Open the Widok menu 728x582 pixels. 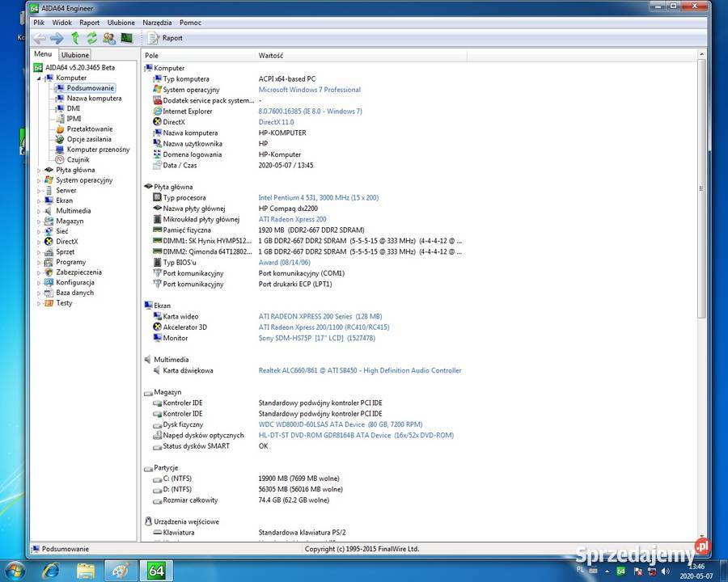pos(61,23)
